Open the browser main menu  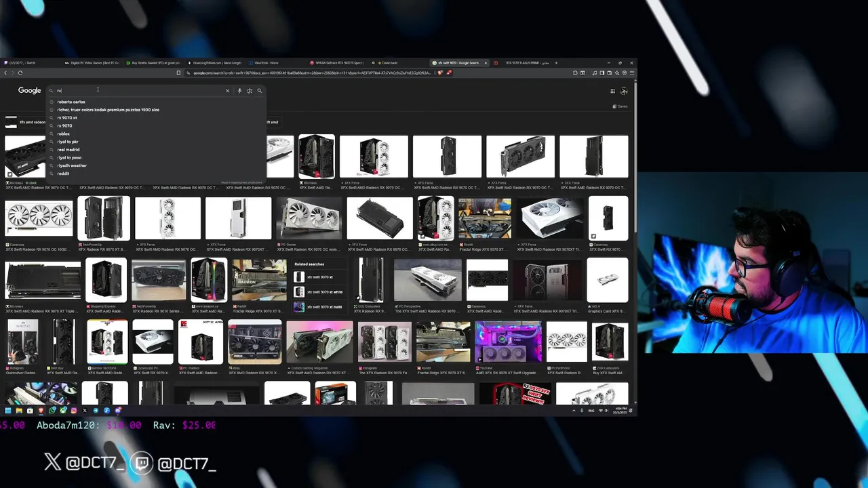(632, 73)
